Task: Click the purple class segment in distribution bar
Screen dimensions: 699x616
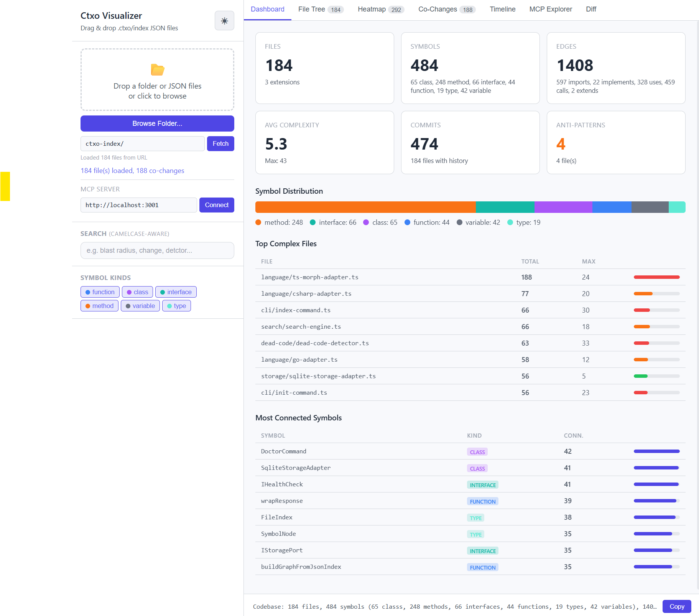Action: (563, 207)
